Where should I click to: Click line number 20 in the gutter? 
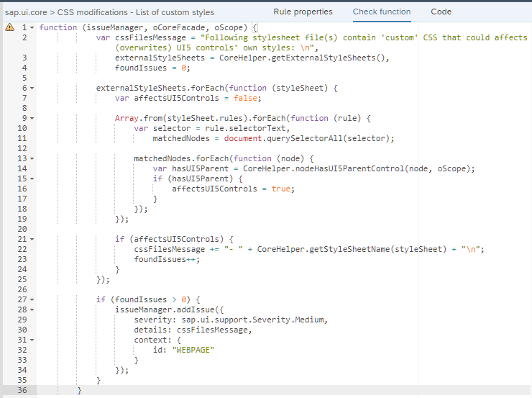pos(21,229)
